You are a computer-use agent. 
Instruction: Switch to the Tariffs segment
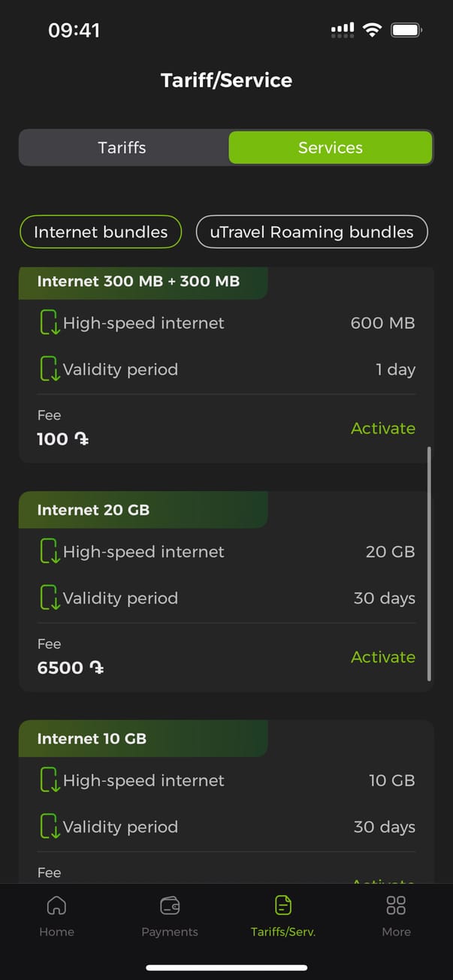click(x=122, y=147)
